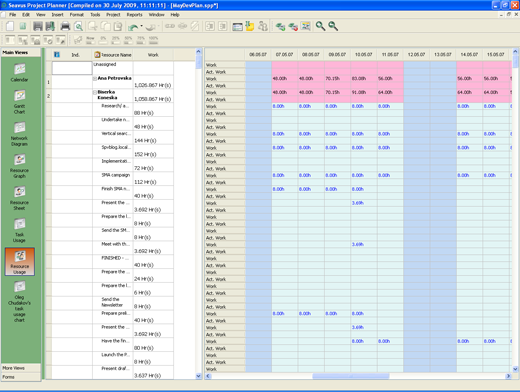Click the icon with green checkmark overlay
Image resolution: width=520 pixels, height=392 pixels.
[x=280, y=26]
